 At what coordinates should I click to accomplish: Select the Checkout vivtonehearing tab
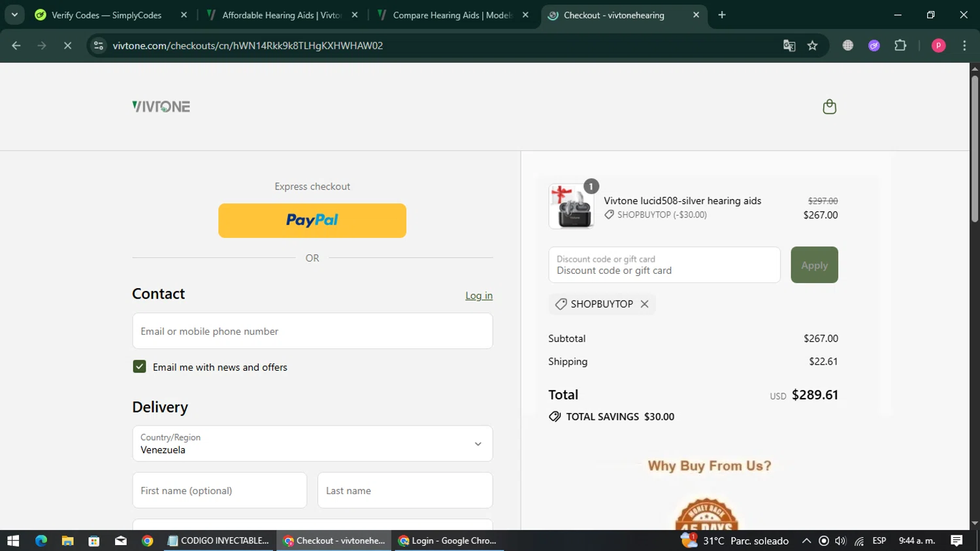point(614,15)
